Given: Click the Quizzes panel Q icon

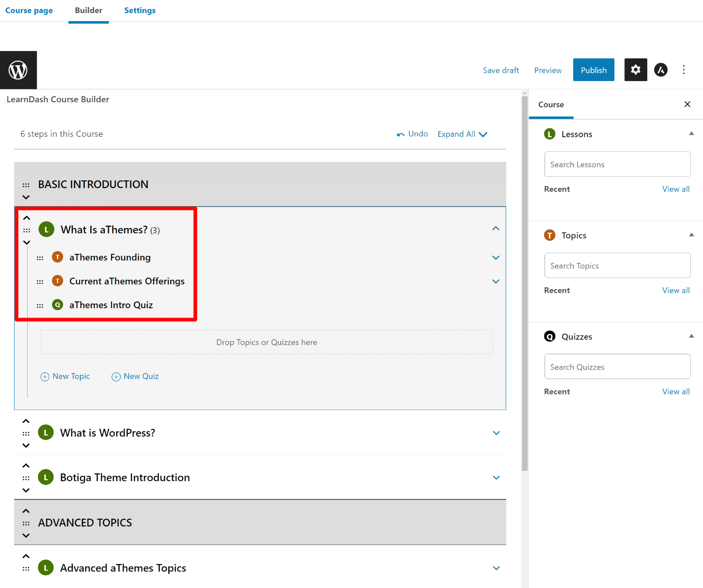Looking at the screenshot, I should pos(550,336).
